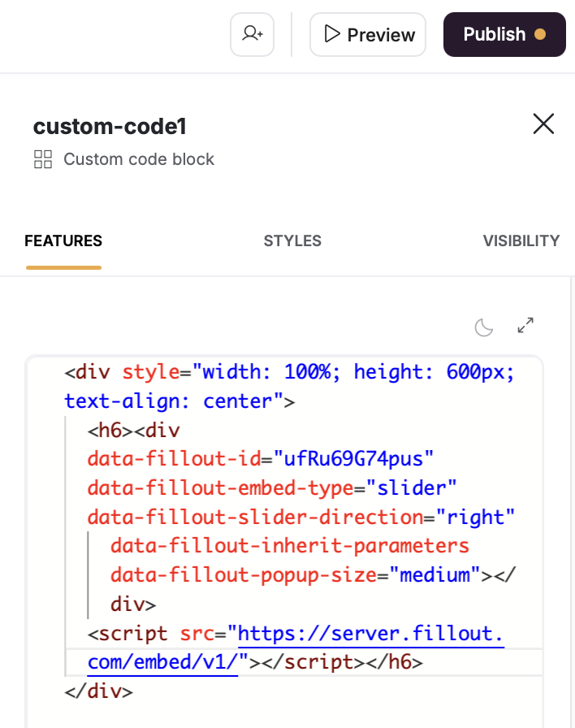
Task: Close the custom-code1 panel
Action: pos(543,123)
